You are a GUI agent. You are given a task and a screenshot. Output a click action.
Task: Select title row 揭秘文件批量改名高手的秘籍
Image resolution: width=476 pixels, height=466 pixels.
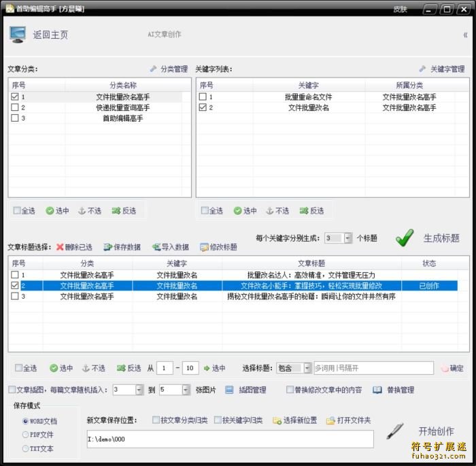233,296
